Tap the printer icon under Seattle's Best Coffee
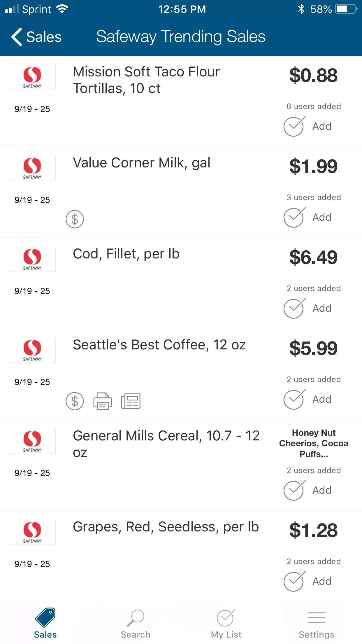The height and width of the screenshot is (644, 362). tap(103, 401)
